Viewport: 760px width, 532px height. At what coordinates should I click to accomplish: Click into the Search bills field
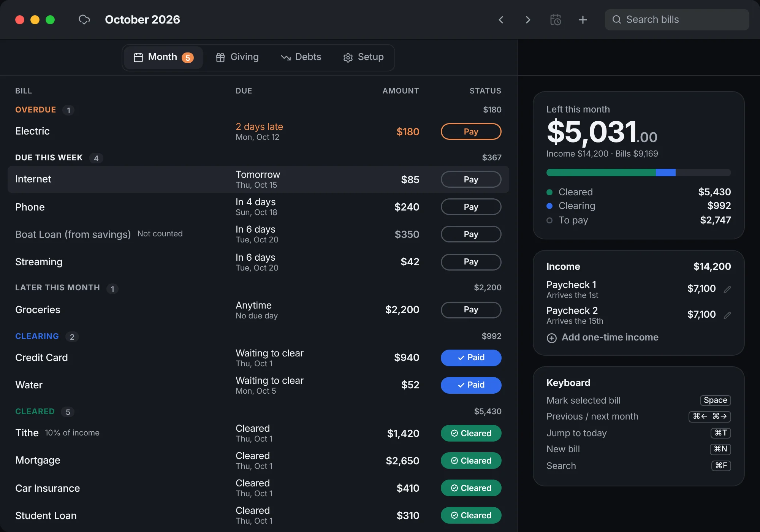tap(677, 20)
